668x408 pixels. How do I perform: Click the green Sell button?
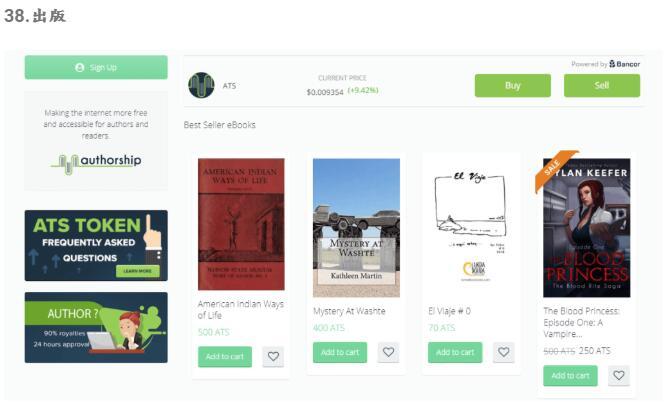pyautogui.click(x=602, y=86)
